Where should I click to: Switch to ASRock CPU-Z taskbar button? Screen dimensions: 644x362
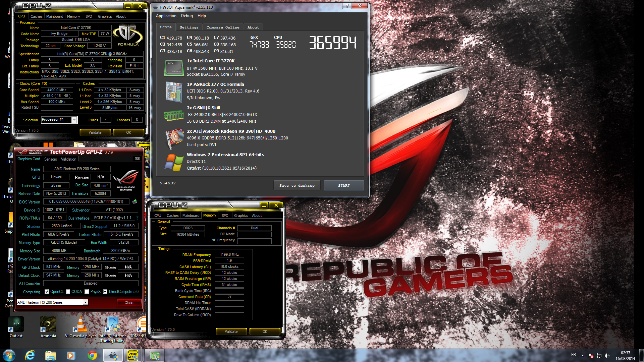pyautogui.click(x=133, y=355)
